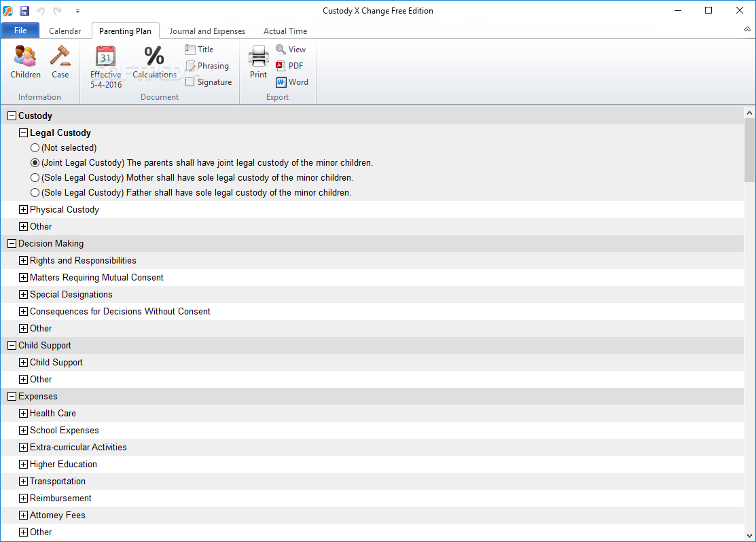The image size is (756, 542).
Task: Export the plan to Word
Action: (291, 82)
